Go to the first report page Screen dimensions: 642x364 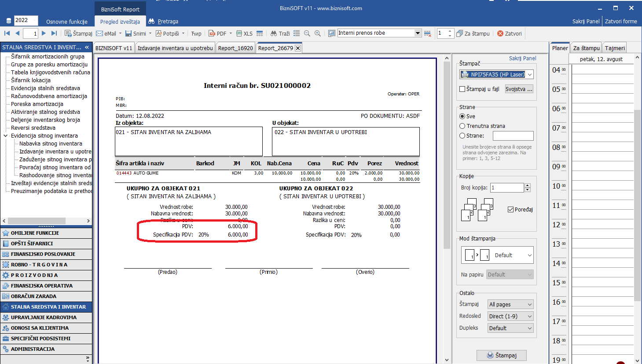click(x=7, y=33)
